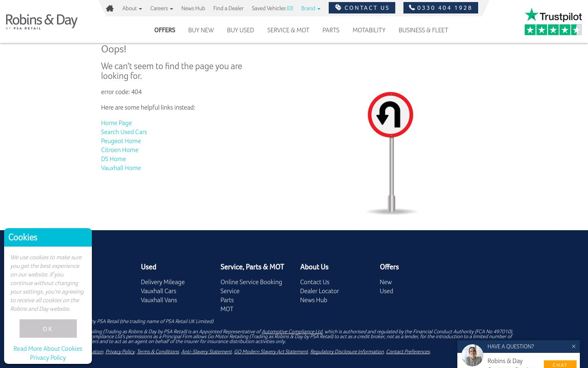Select Find a Dealer
This screenshot has height=368, width=588.
pyautogui.click(x=228, y=8)
